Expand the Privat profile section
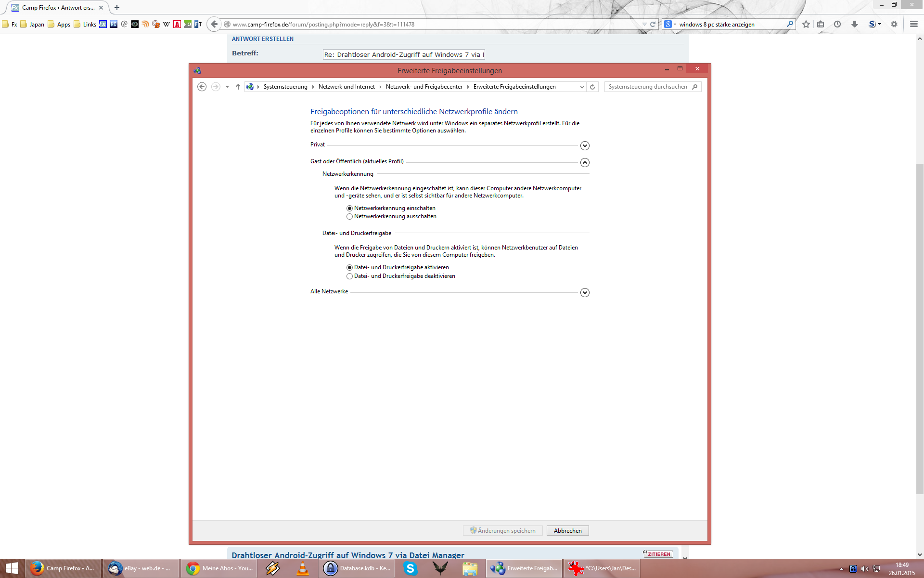Viewport: 924px width, 578px height. click(x=585, y=145)
